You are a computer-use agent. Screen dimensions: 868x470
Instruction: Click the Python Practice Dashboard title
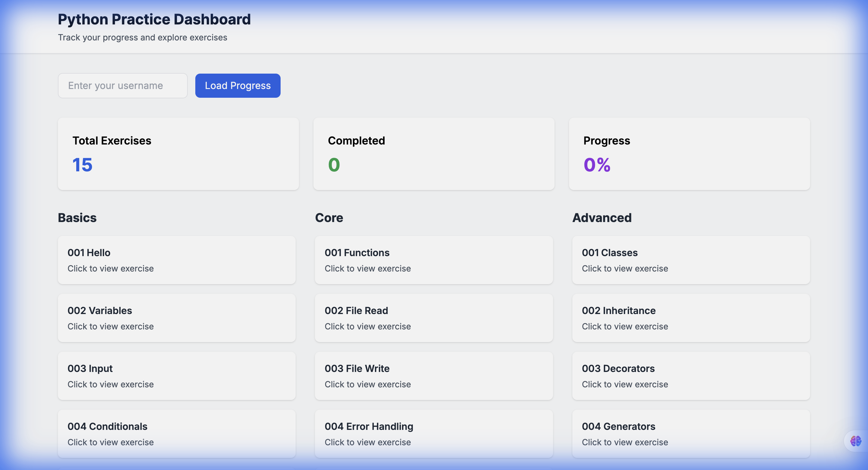[154, 19]
